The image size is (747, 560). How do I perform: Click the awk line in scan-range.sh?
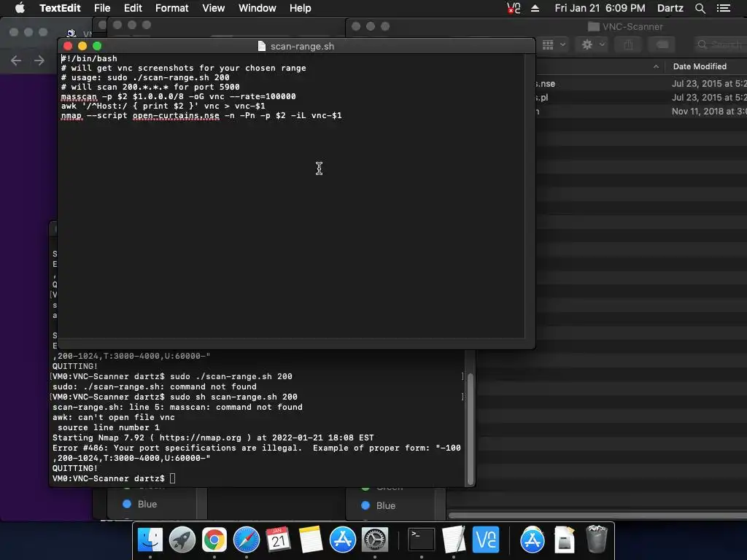tap(163, 106)
